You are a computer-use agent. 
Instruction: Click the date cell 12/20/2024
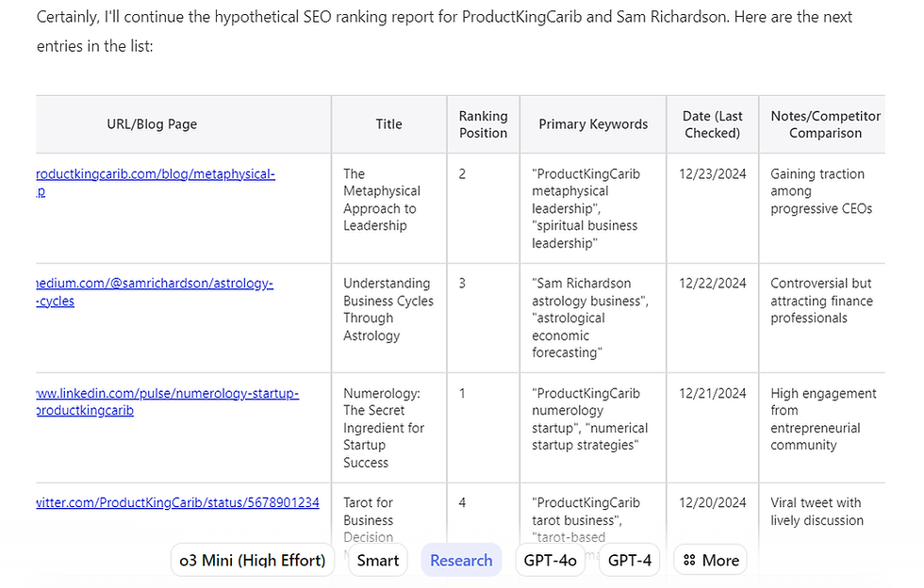[712, 502]
